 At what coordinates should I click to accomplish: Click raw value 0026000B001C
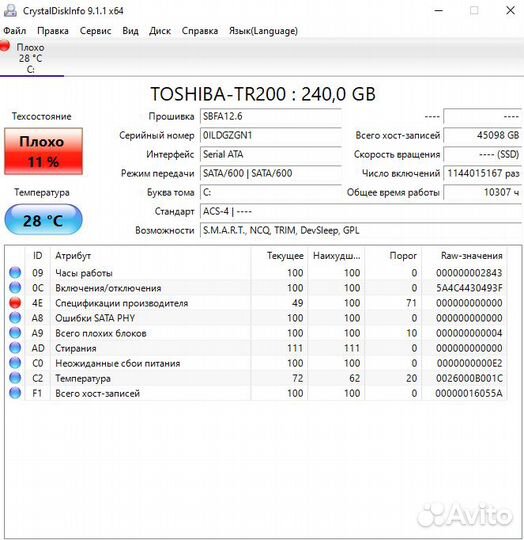click(x=469, y=378)
